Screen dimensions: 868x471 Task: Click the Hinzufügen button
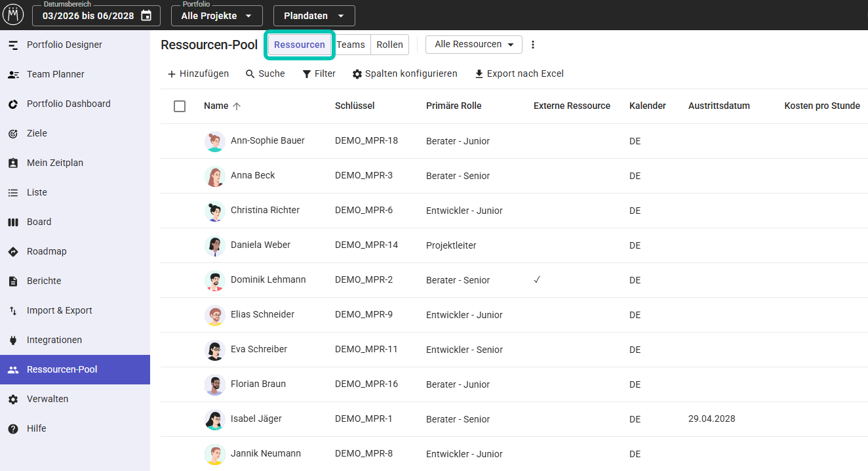(198, 74)
